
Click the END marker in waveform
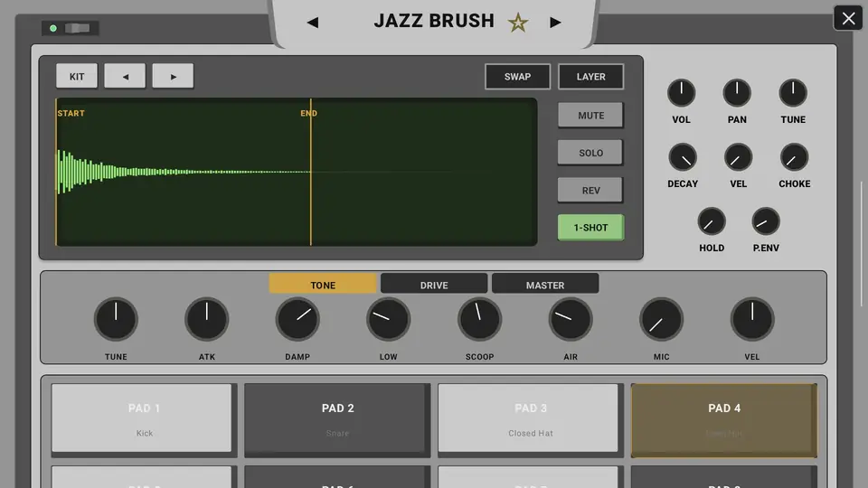(309, 113)
